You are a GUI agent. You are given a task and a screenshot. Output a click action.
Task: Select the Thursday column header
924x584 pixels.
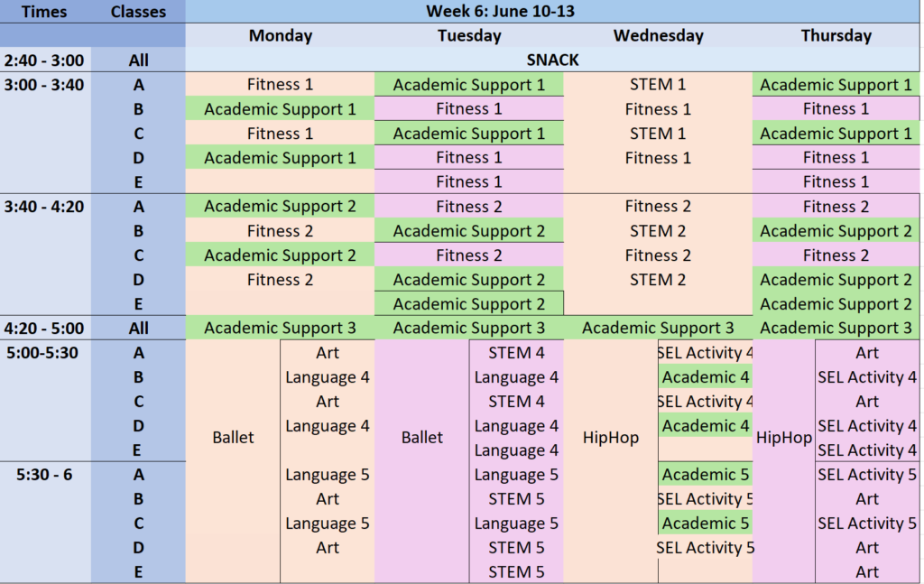pos(836,35)
